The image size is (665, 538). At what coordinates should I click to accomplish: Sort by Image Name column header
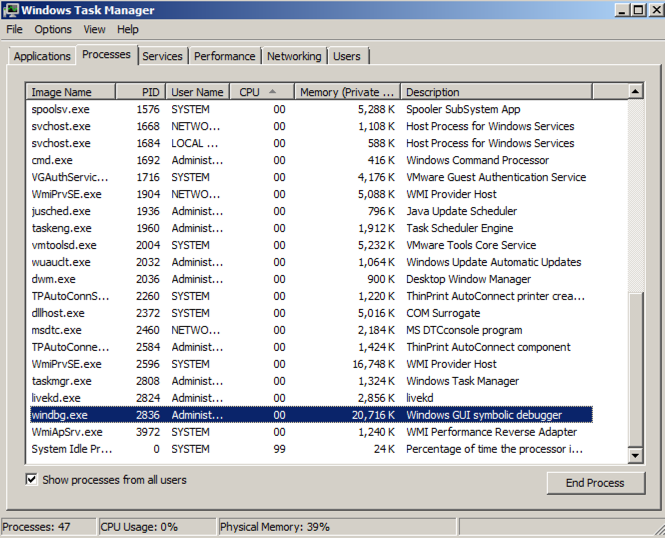tap(75, 92)
